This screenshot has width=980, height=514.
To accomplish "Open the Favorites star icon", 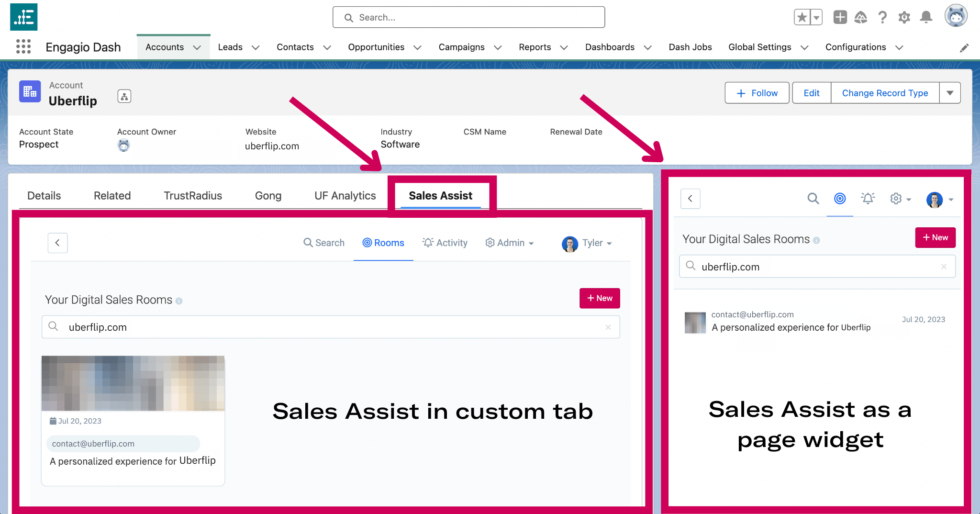I will [802, 17].
